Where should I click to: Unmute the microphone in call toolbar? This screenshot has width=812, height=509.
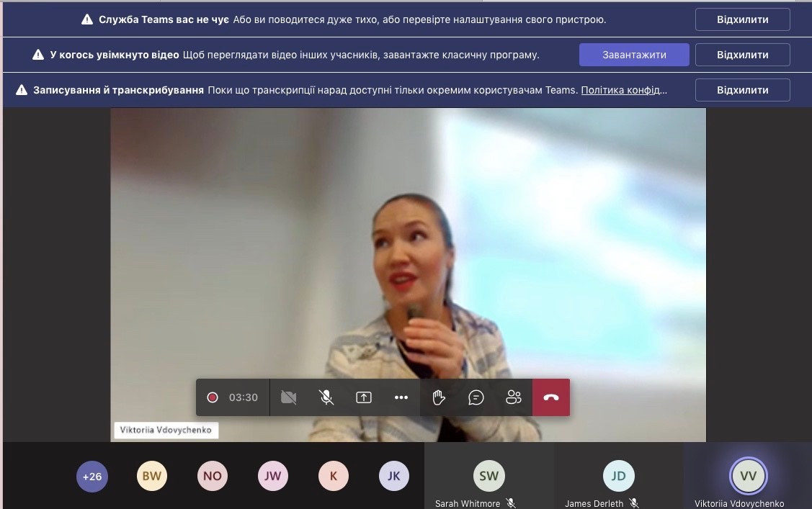tap(326, 397)
